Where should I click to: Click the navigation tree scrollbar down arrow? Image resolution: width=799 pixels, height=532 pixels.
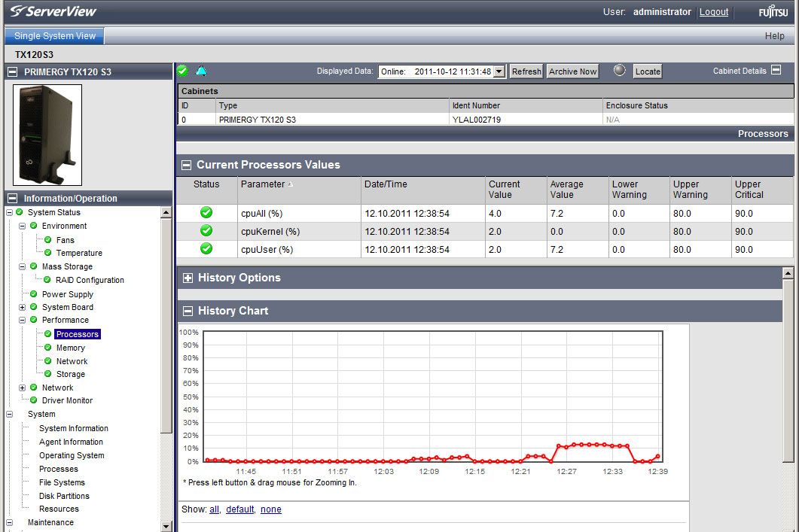166,527
